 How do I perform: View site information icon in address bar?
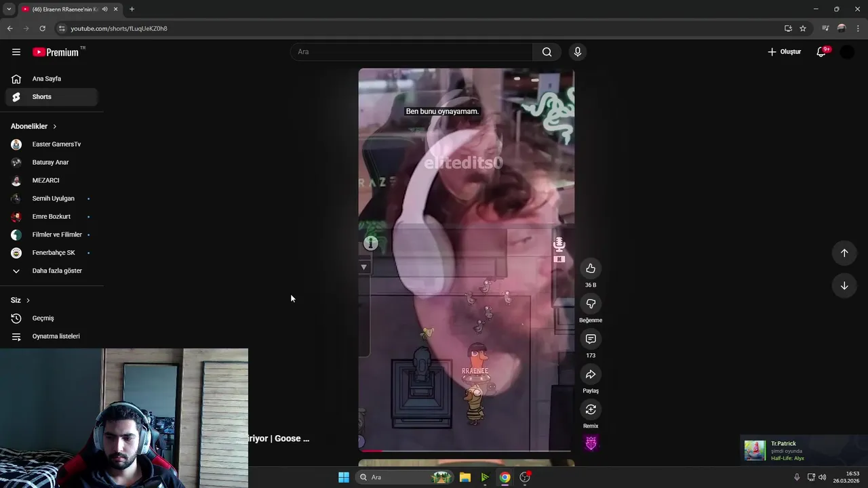62,28
